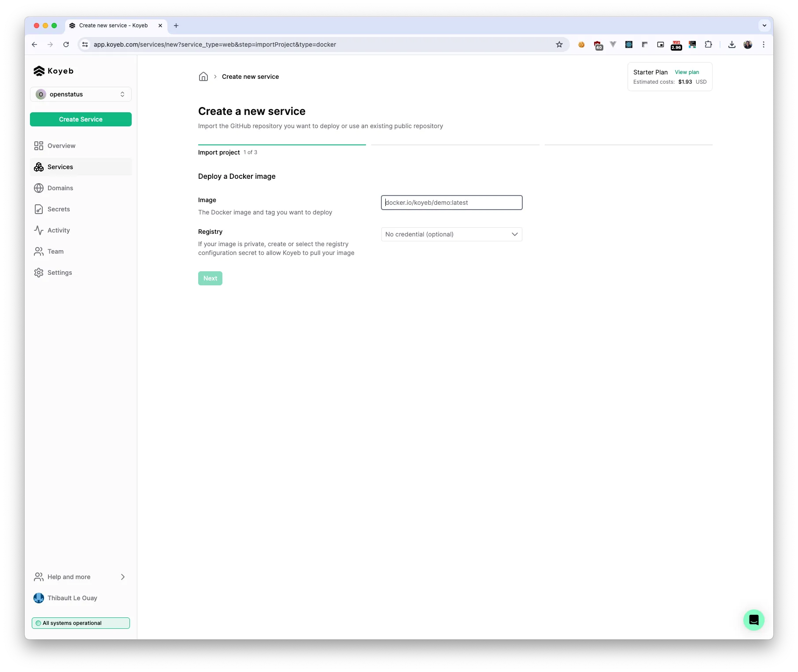Go to Secrets section

click(x=59, y=209)
